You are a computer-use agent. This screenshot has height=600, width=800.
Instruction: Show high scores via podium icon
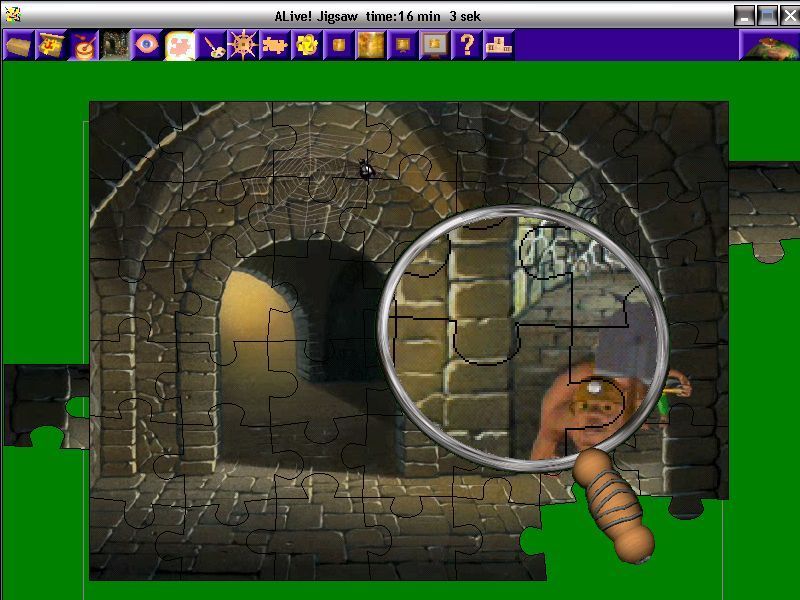(x=499, y=45)
